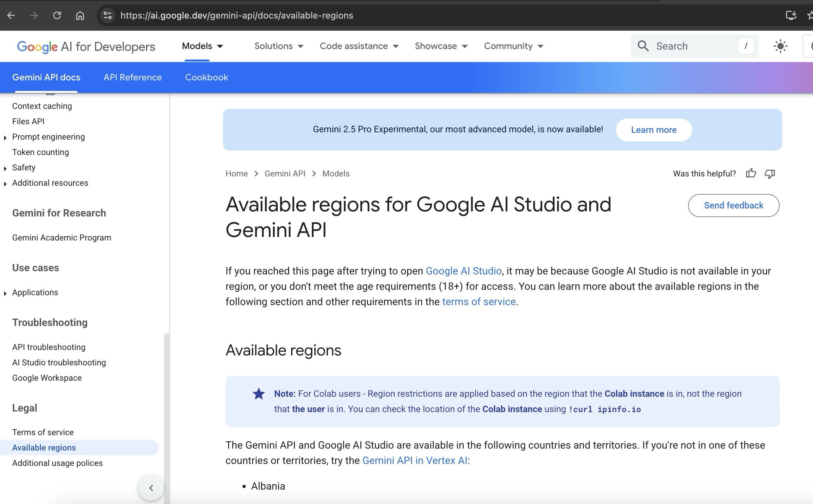
Task: Open the Solutions dropdown menu
Action: pos(278,46)
